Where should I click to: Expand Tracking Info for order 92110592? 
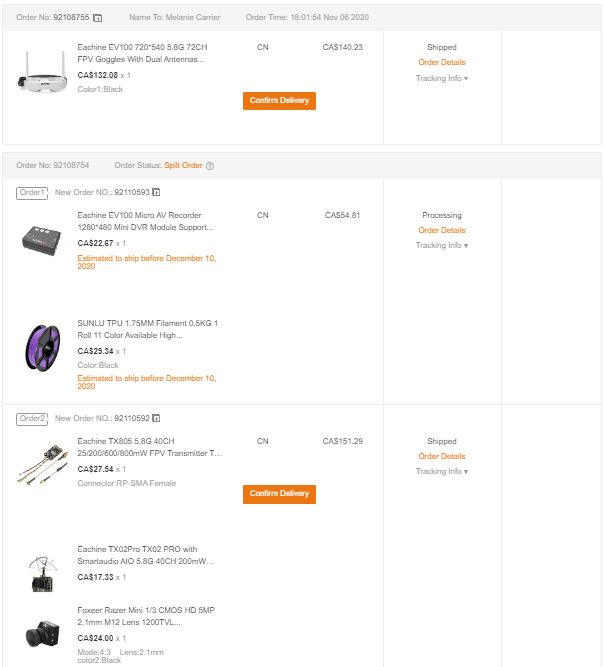coord(442,471)
